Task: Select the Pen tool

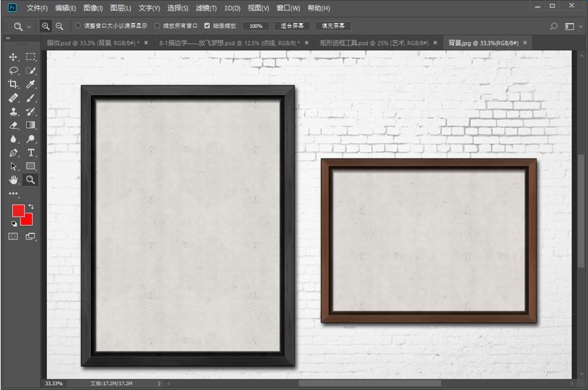Action: [13, 153]
